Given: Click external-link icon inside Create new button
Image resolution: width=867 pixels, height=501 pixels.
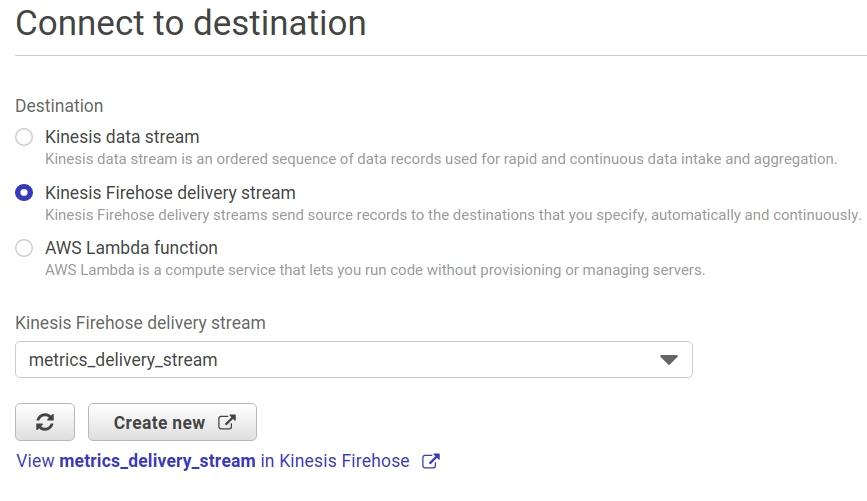Looking at the screenshot, I should pos(227,422).
